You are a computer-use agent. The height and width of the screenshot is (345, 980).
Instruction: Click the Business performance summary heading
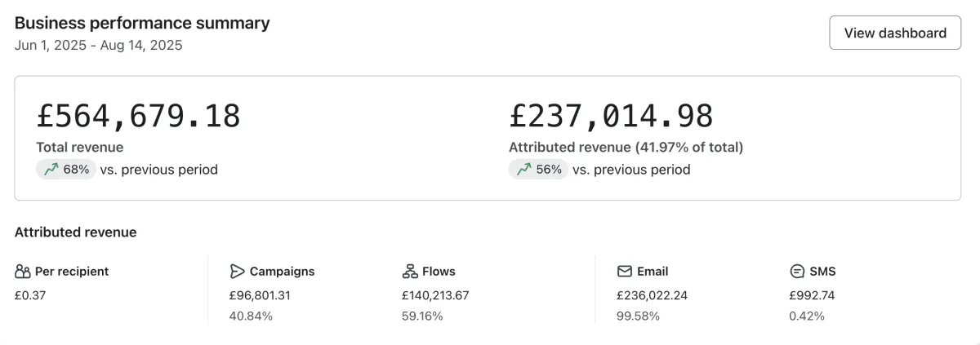[142, 23]
